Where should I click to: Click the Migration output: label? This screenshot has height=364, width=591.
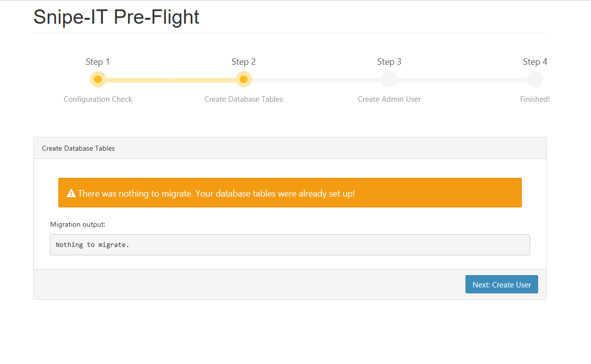[x=78, y=224]
